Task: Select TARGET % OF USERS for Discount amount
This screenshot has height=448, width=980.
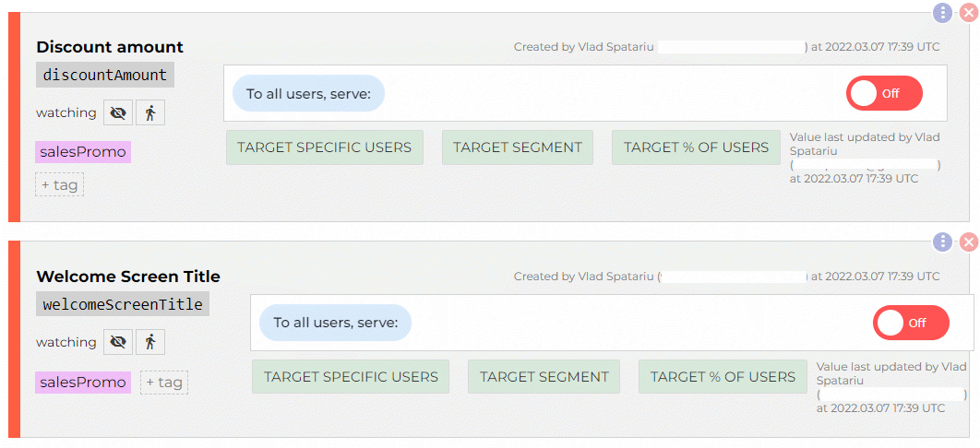Action: coord(696,147)
